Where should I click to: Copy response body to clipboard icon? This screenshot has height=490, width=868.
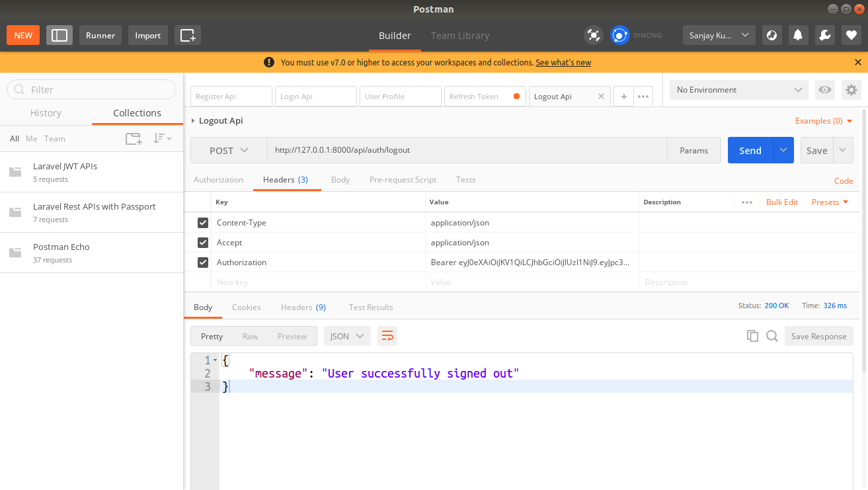click(752, 336)
